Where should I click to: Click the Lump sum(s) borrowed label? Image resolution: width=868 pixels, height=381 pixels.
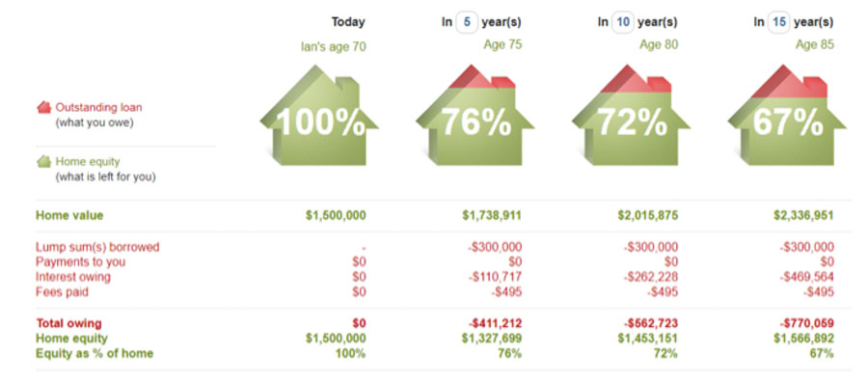(97, 247)
